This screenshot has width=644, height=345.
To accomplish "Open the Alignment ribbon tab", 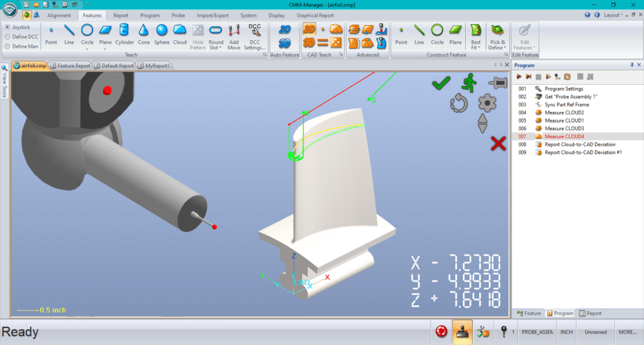I will point(58,15).
